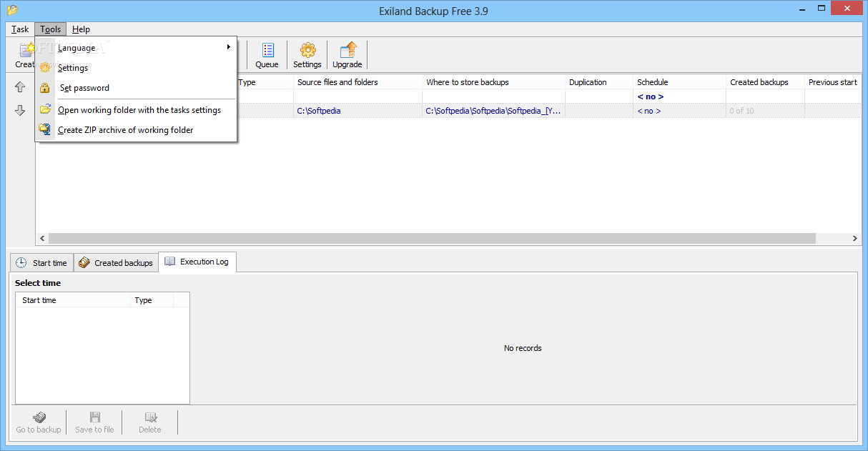
Task: Switch to the Created backups tab
Action: (x=115, y=263)
